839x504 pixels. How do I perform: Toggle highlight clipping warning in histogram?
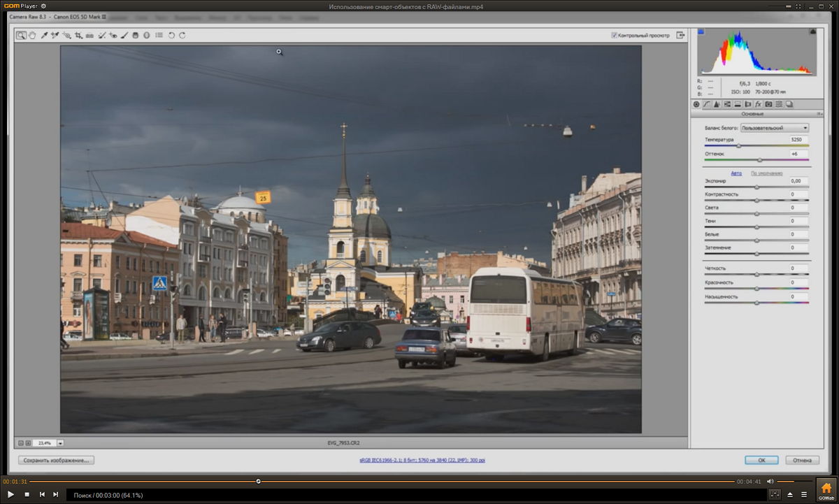pos(812,31)
